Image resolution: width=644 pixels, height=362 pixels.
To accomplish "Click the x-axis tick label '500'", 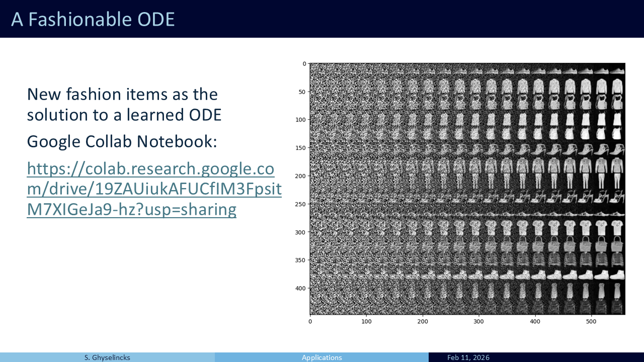I will coord(591,321).
